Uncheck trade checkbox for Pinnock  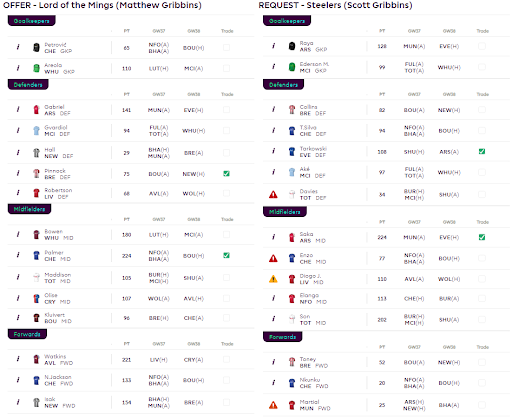226,174
